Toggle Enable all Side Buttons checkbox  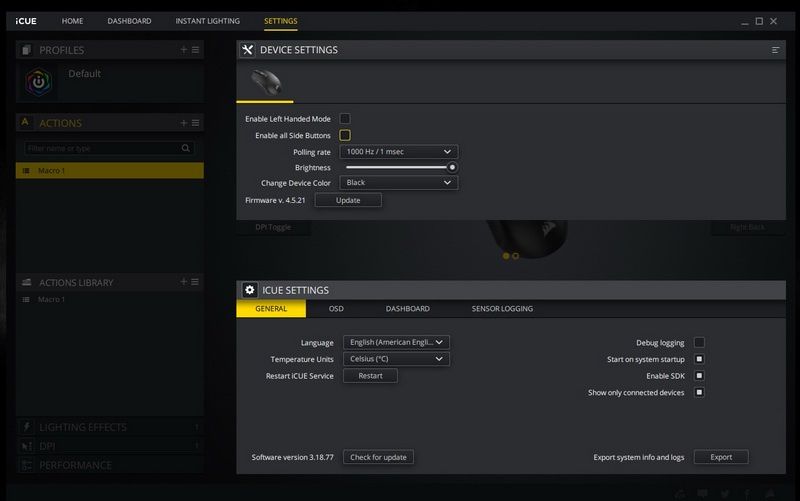coord(345,135)
